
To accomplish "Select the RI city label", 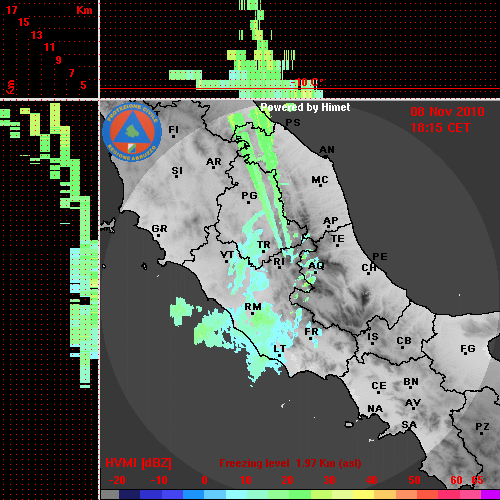I will [x=279, y=262].
